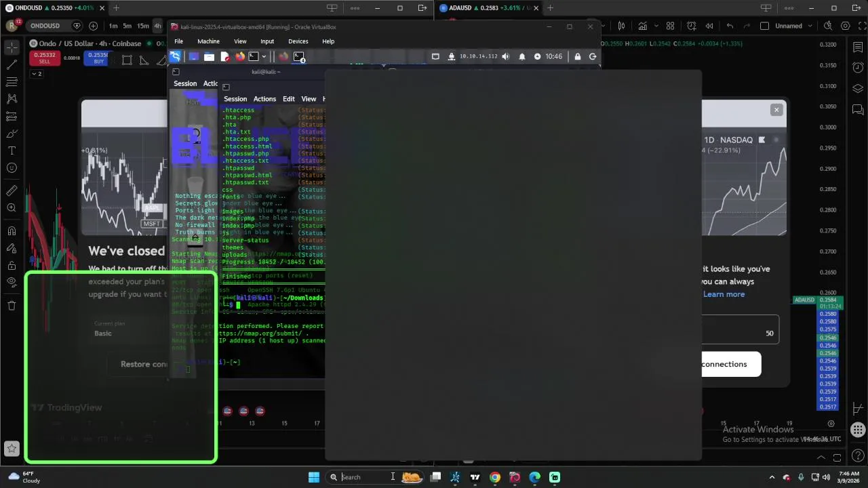Open the candlestick chart type icon
This screenshot has width=868, height=488.
click(621, 26)
